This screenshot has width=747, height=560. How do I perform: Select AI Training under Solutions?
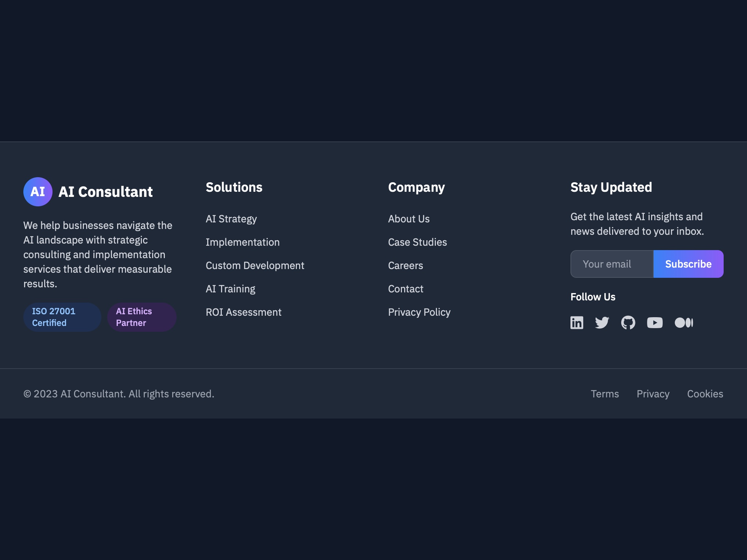231,288
